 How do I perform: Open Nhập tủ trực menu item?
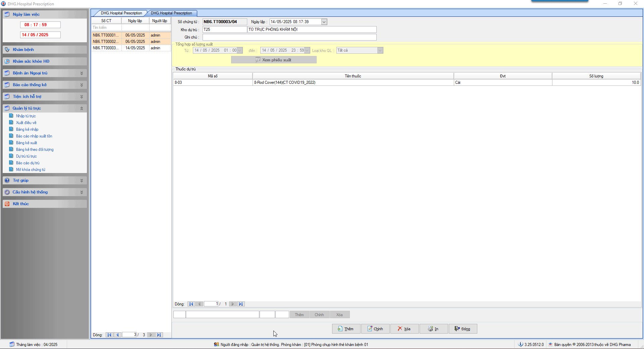point(26,116)
